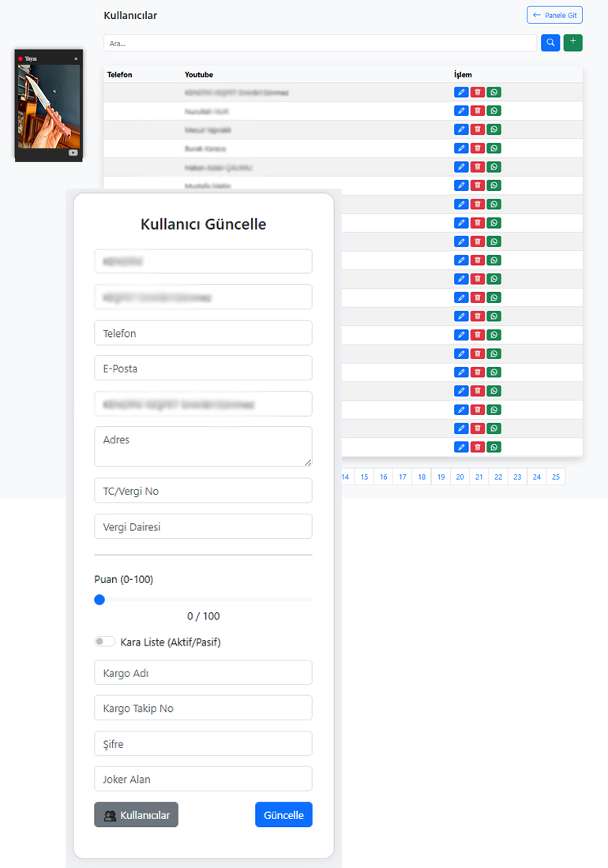This screenshot has height=868, width=608.
Task: Click the Puan slider handle
Action: (x=99, y=600)
